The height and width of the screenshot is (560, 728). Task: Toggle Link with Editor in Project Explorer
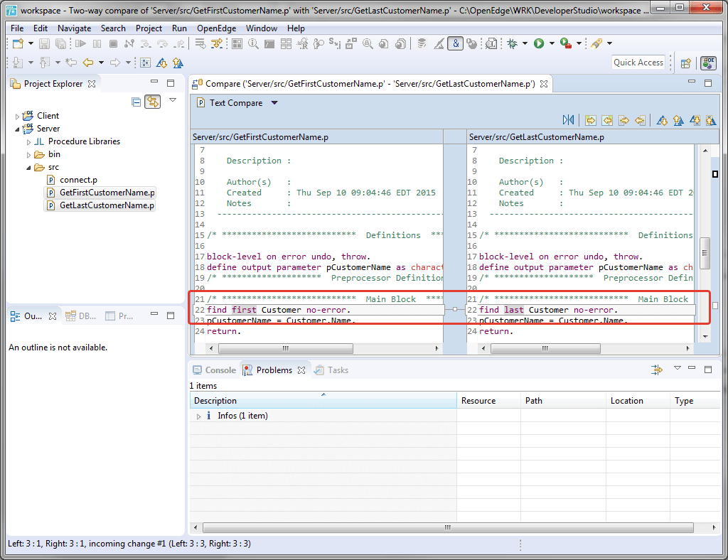[153, 102]
